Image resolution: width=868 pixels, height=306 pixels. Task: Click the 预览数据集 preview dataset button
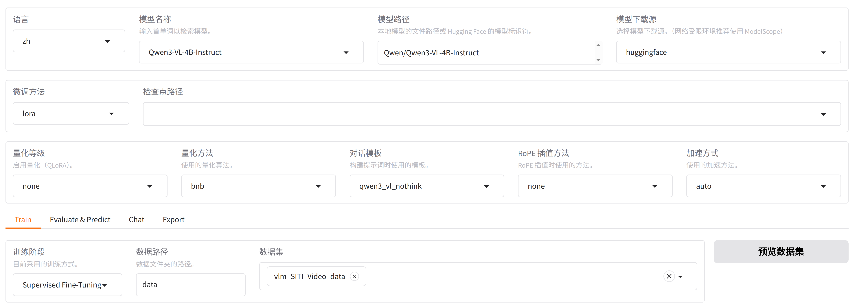click(781, 252)
